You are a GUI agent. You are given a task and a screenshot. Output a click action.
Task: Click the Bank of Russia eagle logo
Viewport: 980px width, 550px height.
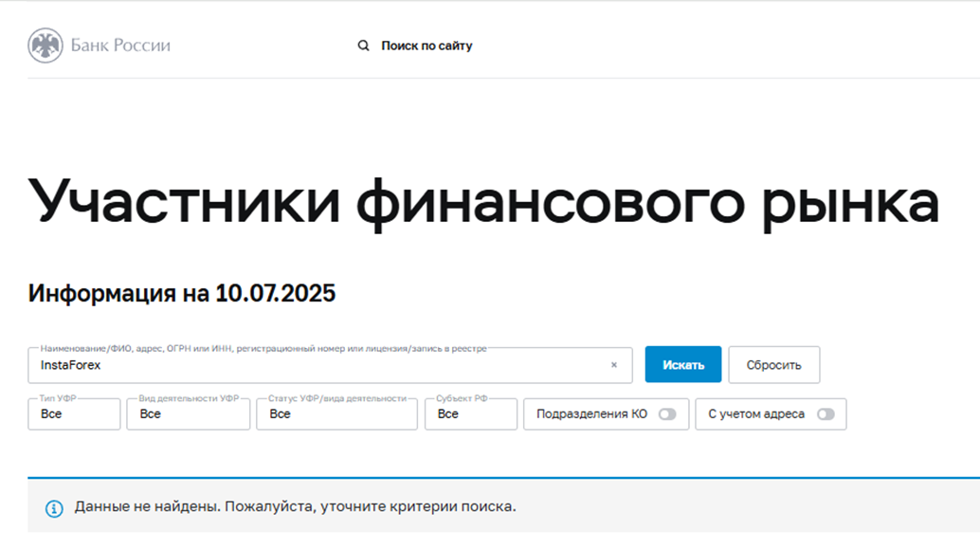45,45
